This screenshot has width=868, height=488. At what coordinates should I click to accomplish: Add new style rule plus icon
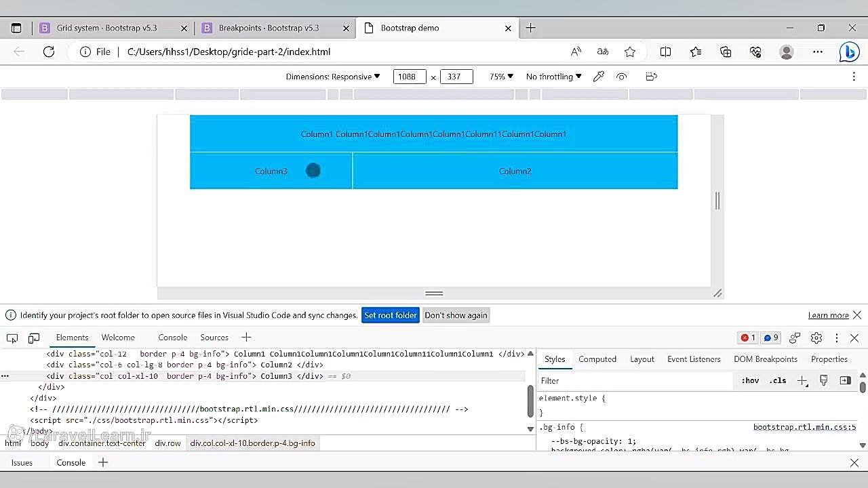802,381
